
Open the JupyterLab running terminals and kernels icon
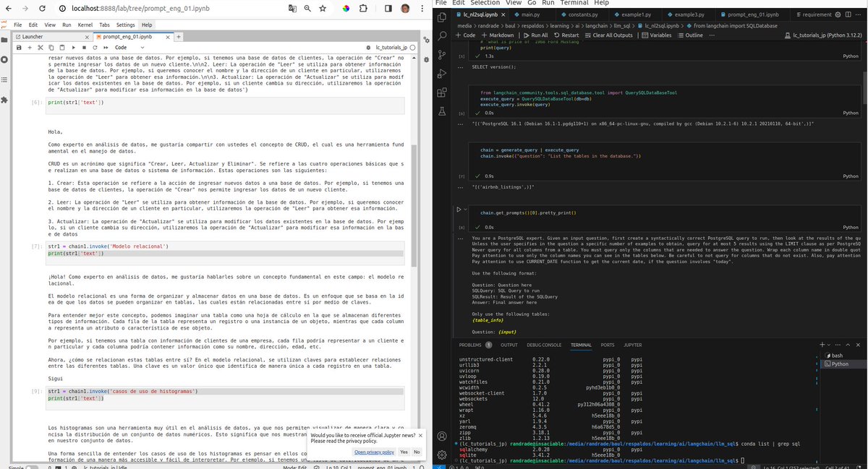[x=5, y=59]
